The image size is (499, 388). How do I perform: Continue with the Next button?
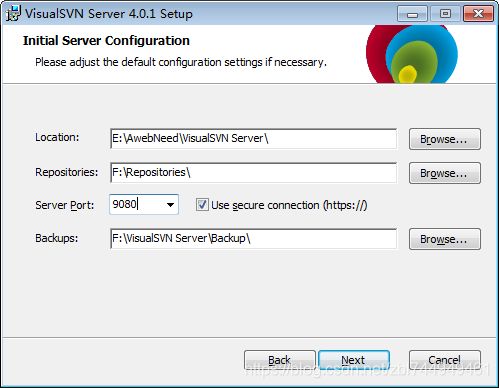click(x=354, y=360)
